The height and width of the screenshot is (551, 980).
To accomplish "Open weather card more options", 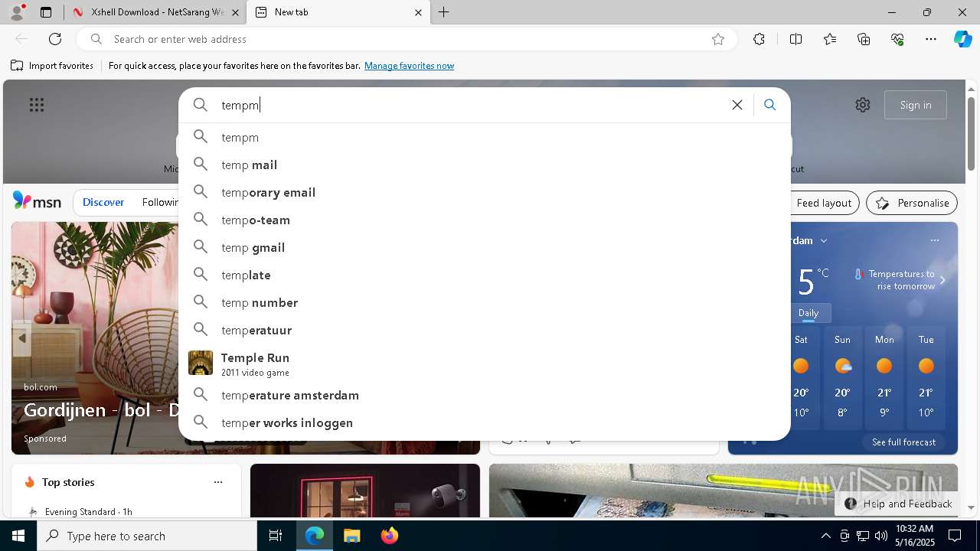I will (x=935, y=240).
